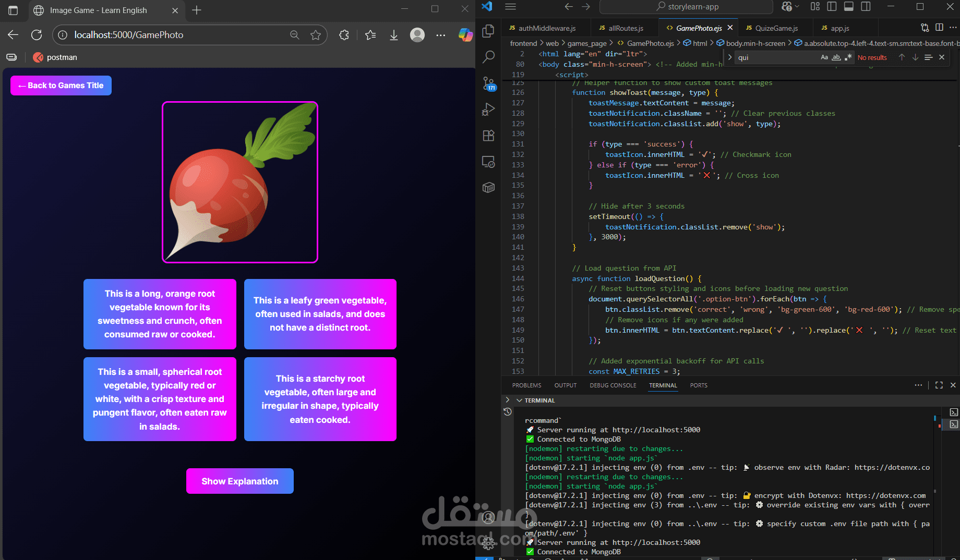Image resolution: width=960 pixels, height=560 pixels.
Task: Toggle primary side bar in VS Code
Action: point(832,7)
